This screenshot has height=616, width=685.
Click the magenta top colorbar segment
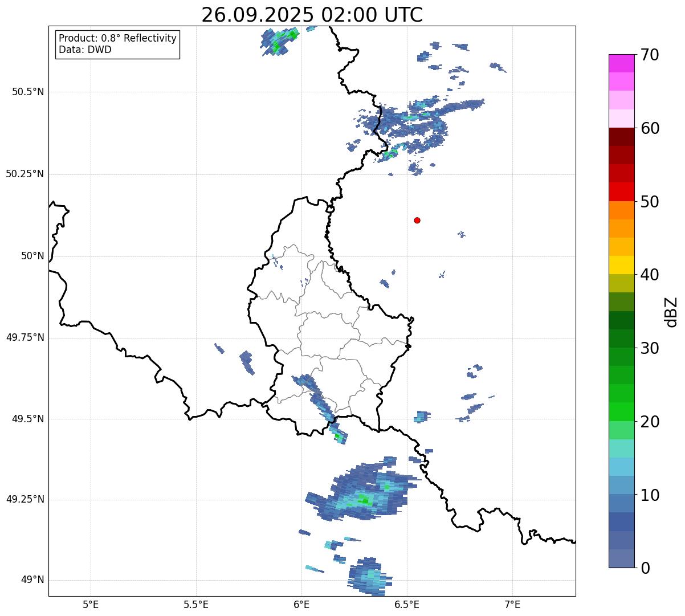(x=621, y=63)
